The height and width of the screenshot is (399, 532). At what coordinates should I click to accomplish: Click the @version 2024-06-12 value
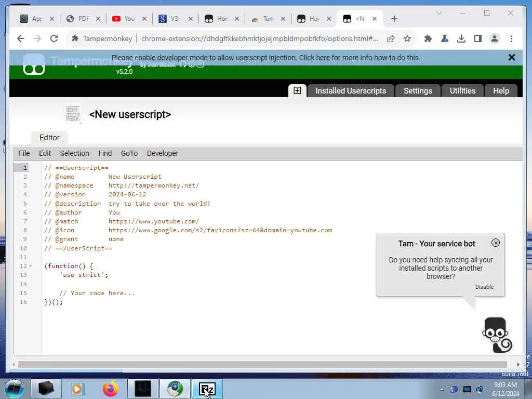pos(127,194)
